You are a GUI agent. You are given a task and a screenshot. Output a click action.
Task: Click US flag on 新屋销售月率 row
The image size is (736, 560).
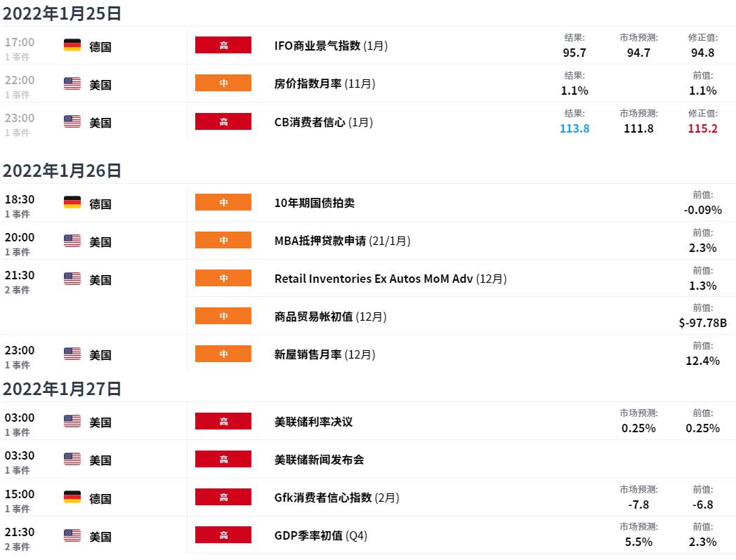point(72,354)
